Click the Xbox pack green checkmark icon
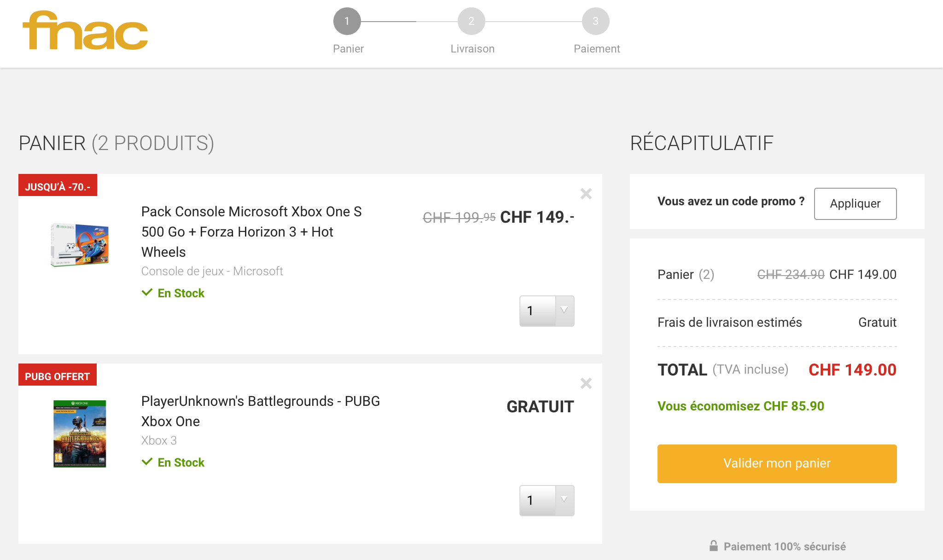The width and height of the screenshot is (943, 560). [x=147, y=293]
